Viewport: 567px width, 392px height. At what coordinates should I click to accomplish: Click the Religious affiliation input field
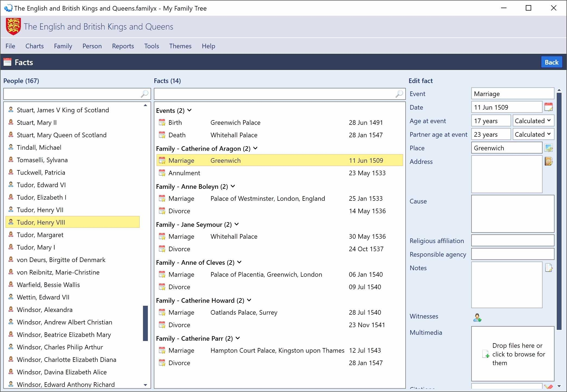[x=512, y=241]
